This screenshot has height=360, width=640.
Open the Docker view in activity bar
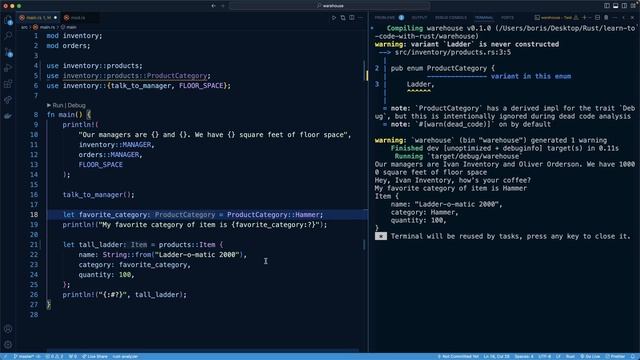point(8,116)
